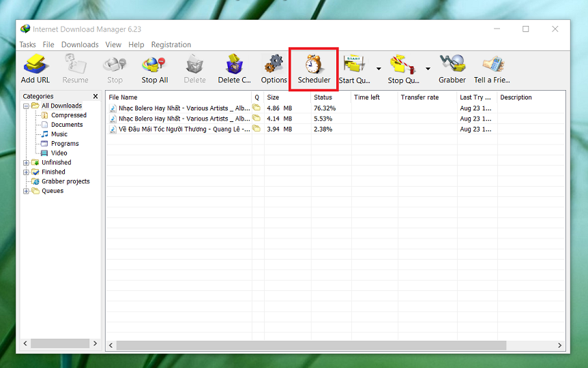Open Start Queue dropdown arrow

(x=379, y=69)
